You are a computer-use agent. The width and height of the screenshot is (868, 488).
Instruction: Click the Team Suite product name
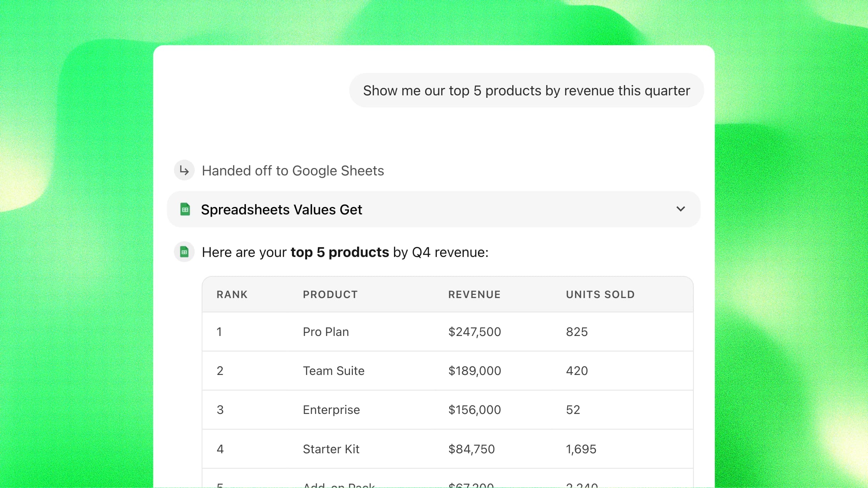pyautogui.click(x=333, y=371)
